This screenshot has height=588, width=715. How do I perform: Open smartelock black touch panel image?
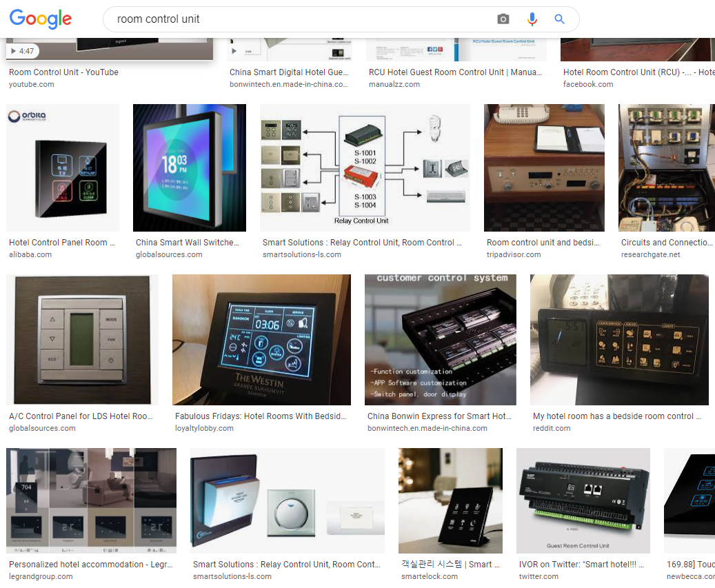[x=450, y=500]
